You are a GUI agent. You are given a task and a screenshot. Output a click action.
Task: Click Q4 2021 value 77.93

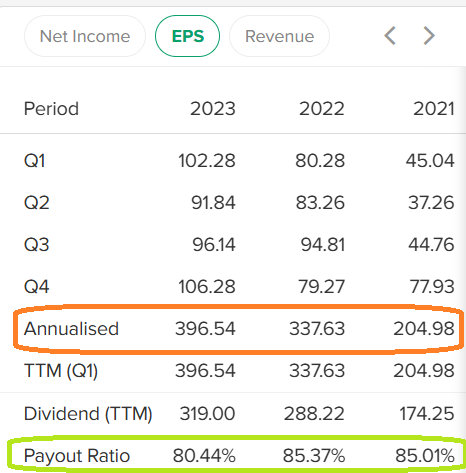point(432,287)
